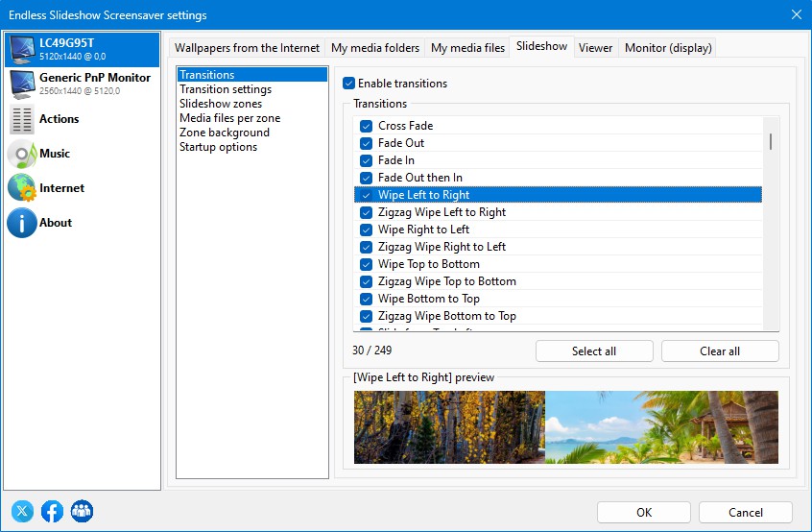This screenshot has height=532, width=812.
Task: Select the LC49G95T monitor icon
Action: click(x=22, y=49)
